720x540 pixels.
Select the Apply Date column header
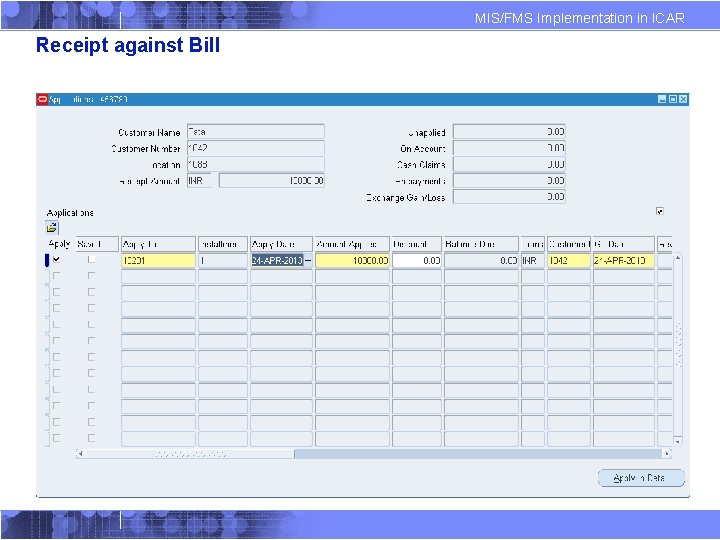[x=281, y=244]
